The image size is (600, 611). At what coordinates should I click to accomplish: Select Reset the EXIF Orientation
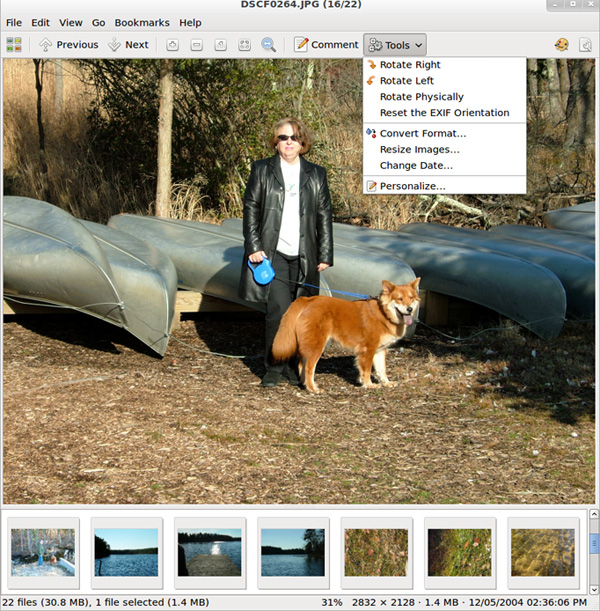445,113
